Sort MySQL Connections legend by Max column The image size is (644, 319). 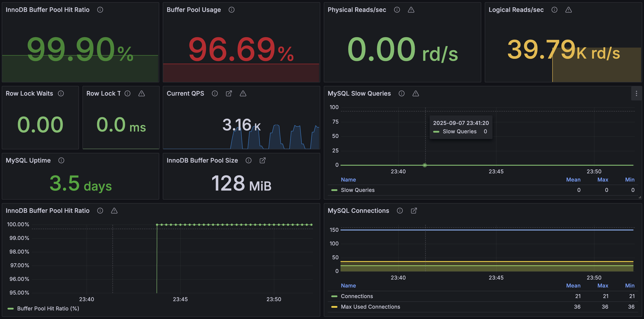point(603,286)
